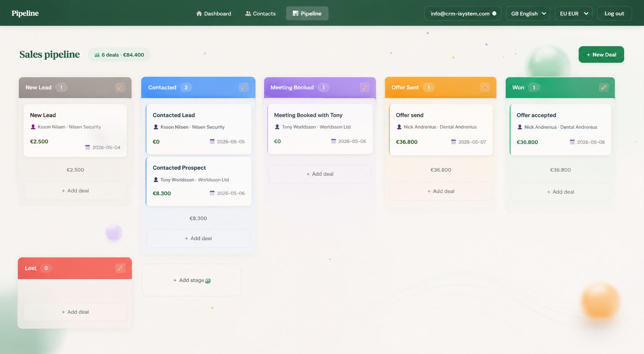The image size is (644, 354).
Task: Click Nick Andrenius · Dental Andrenius on Offer send
Action: tap(440, 127)
